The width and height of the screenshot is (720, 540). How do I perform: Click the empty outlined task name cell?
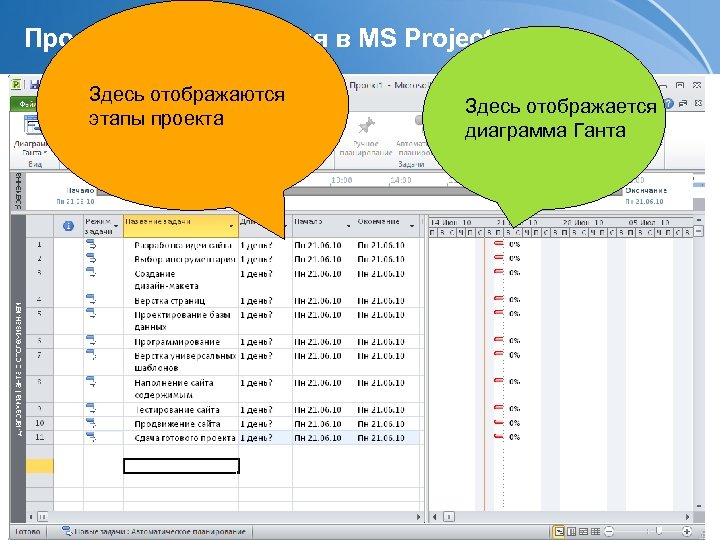pyautogui.click(x=181, y=466)
